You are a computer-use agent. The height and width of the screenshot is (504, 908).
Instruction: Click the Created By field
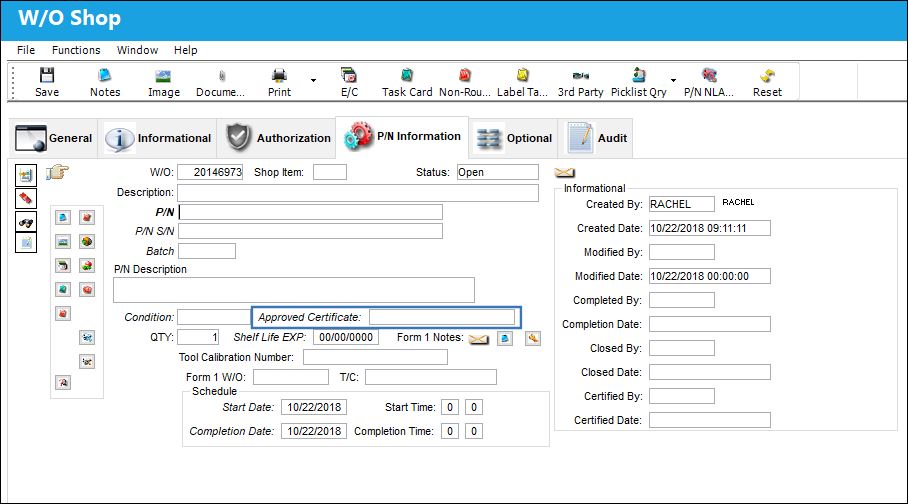click(682, 204)
